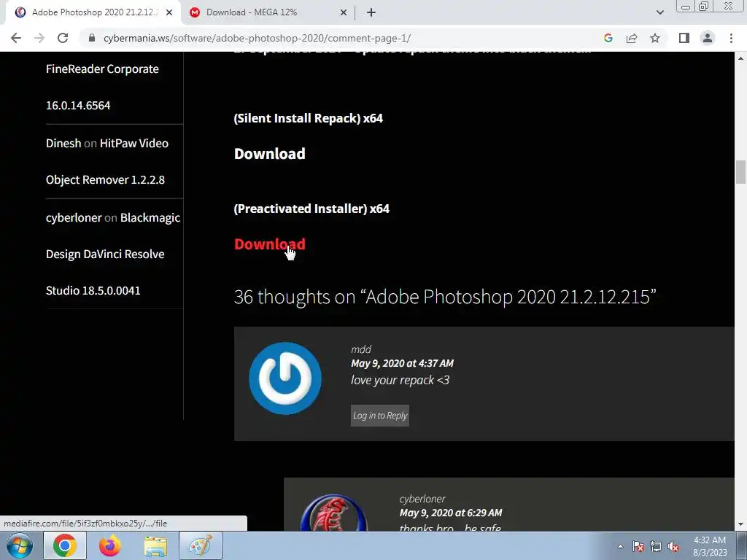This screenshot has height=560, width=747.
Task: Open Paint from the taskbar
Action: [200, 545]
